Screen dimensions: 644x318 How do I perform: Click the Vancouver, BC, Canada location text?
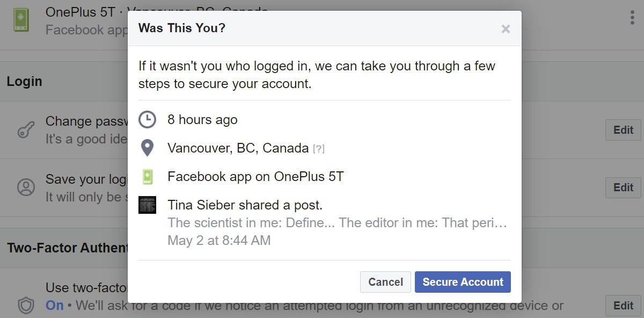(238, 148)
